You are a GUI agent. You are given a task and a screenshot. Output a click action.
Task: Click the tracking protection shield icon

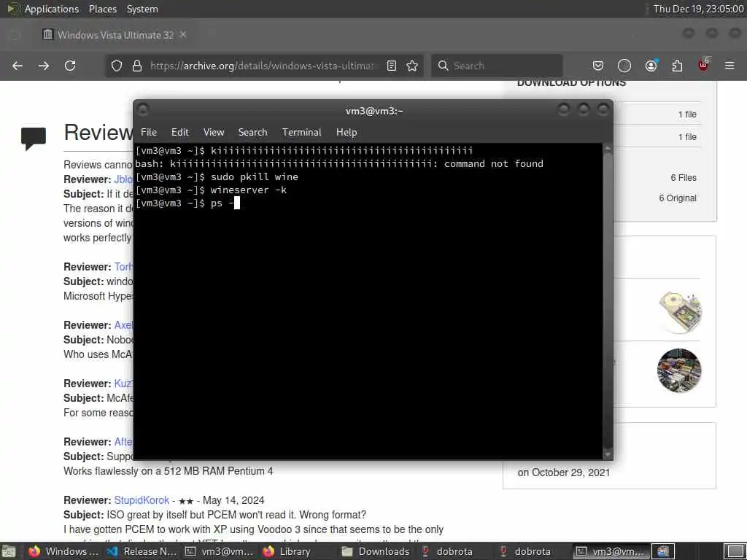point(117,66)
